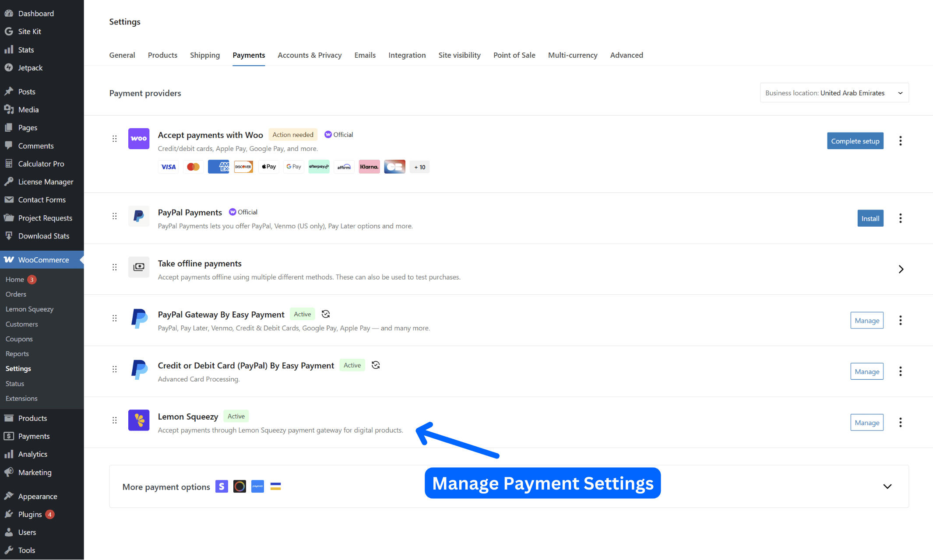Viewport: 933px width, 560px height.
Task: Expand More payment options section
Action: point(887,486)
